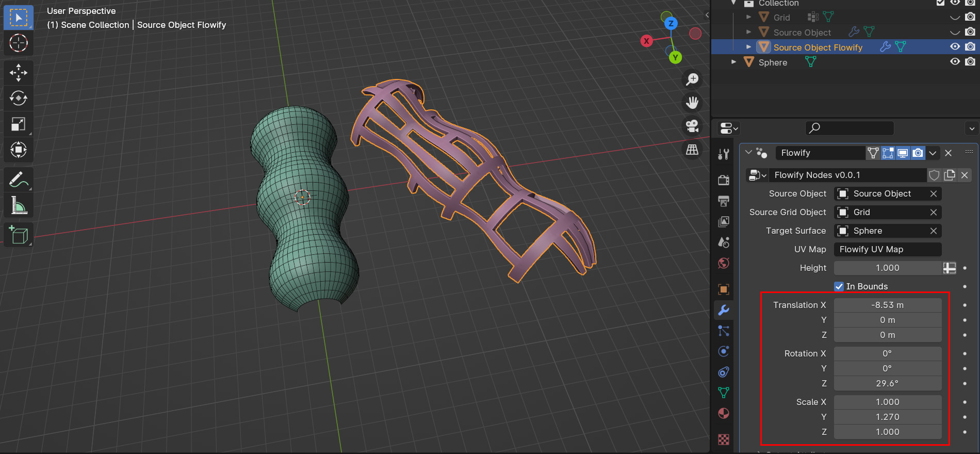Open properties options dropdown beside search
The height and width of the screenshot is (454, 980).
tap(972, 128)
